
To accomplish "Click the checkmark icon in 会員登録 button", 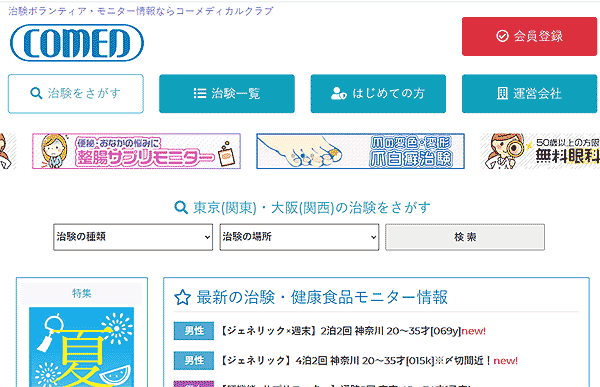I will (x=502, y=36).
